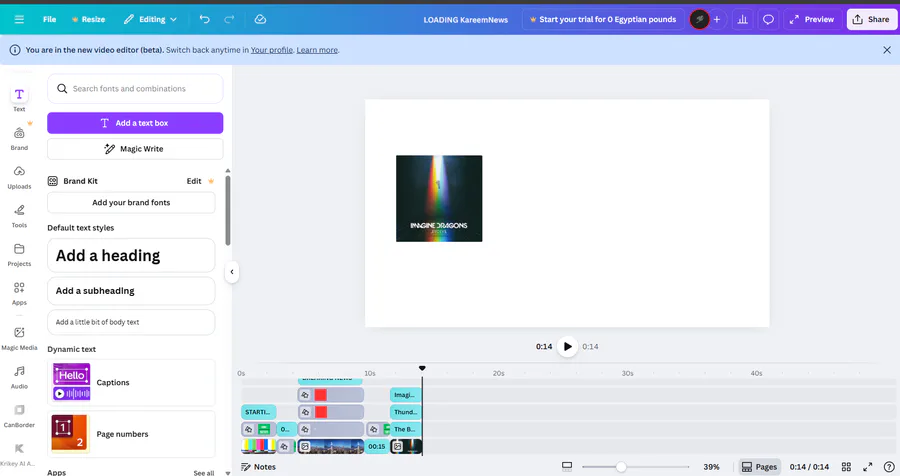This screenshot has width=900, height=476.
Task: Click the text panel vertical scrollbar
Action: pyautogui.click(x=228, y=210)
